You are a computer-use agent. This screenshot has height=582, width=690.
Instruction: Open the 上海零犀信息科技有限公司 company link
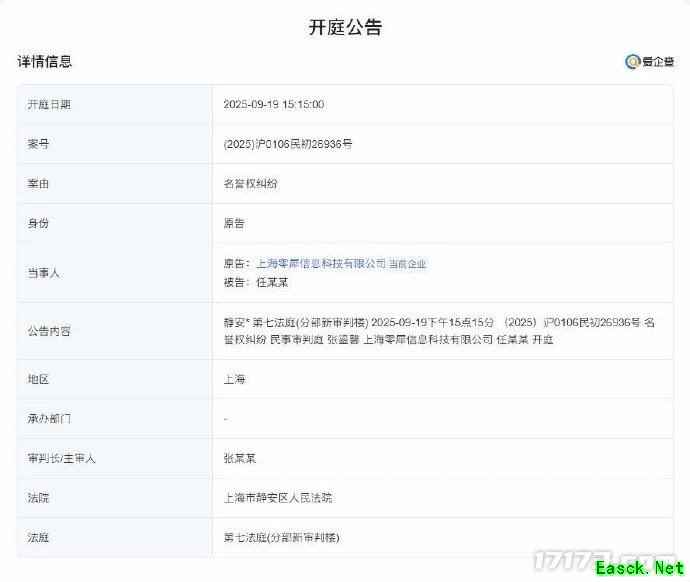click(x=321, y=264)
